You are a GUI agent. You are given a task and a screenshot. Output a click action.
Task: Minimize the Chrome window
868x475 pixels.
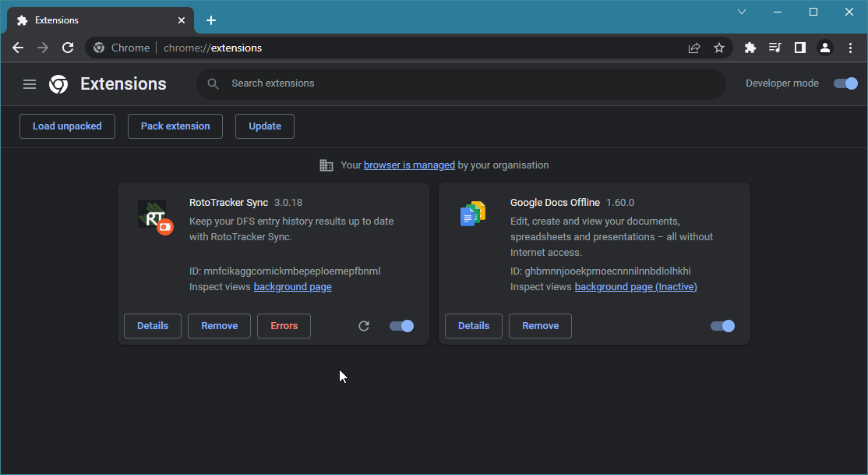click(778, 12)
